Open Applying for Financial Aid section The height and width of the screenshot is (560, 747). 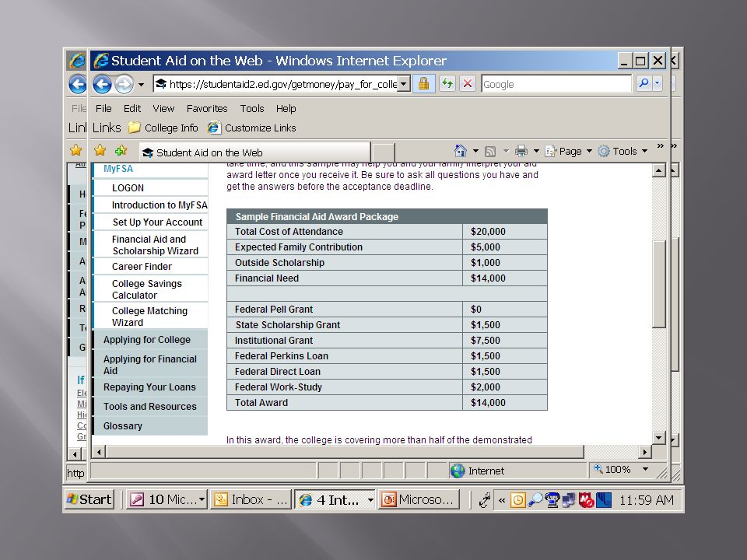[x=150, y=365]
